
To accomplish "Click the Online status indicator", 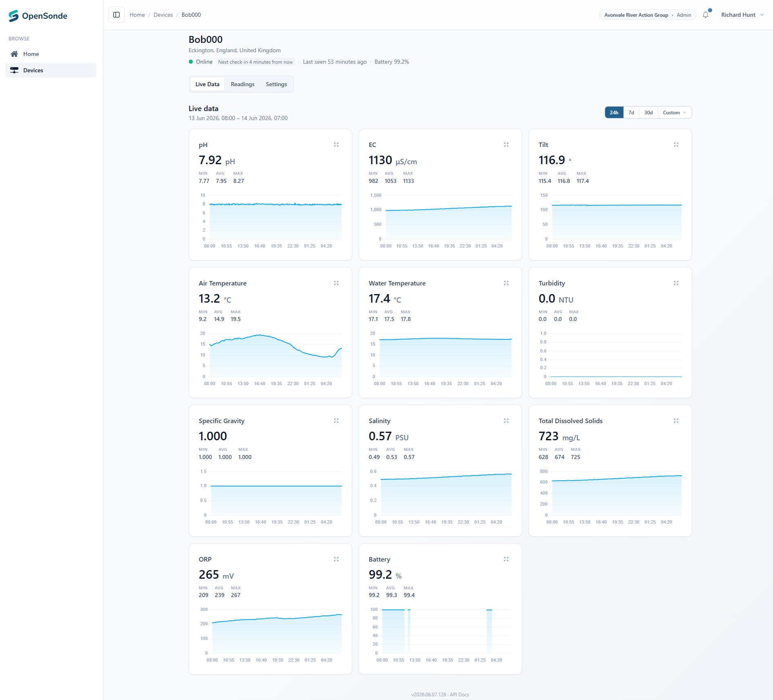I will [201, 62].
